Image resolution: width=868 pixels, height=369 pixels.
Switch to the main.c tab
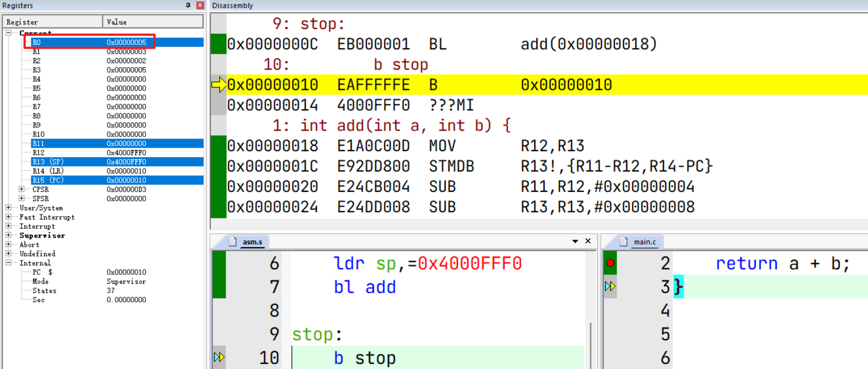[645, 242]
